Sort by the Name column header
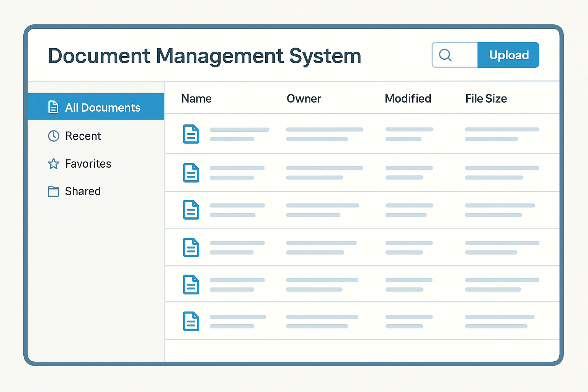Viewport: 588px width, 392px height. click(x=196, y=98)
